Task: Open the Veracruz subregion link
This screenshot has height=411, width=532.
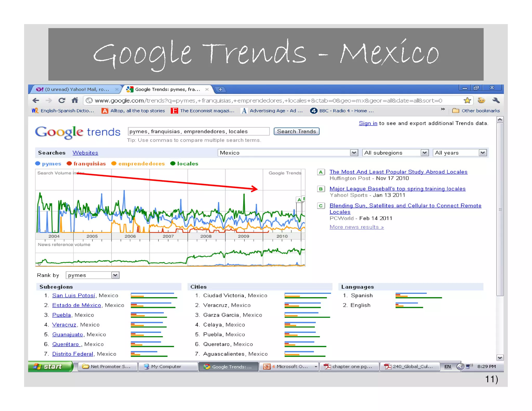Action: point(64,325)
